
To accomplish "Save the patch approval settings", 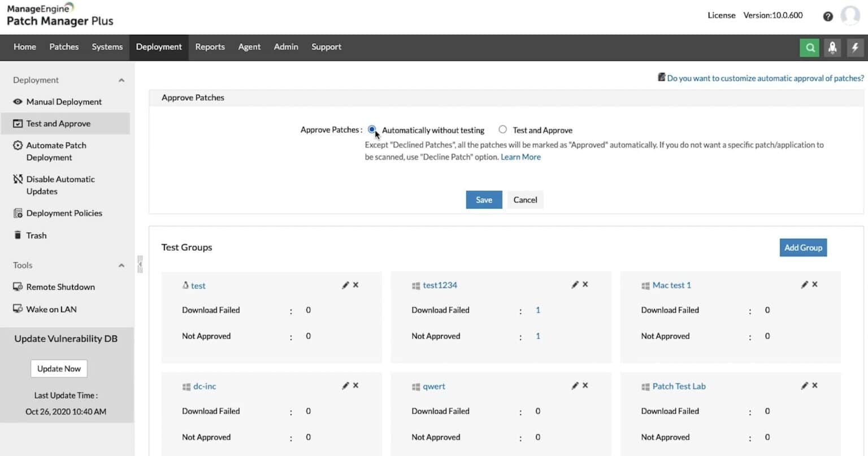I will pyautogui.click(x=484, y=199).
